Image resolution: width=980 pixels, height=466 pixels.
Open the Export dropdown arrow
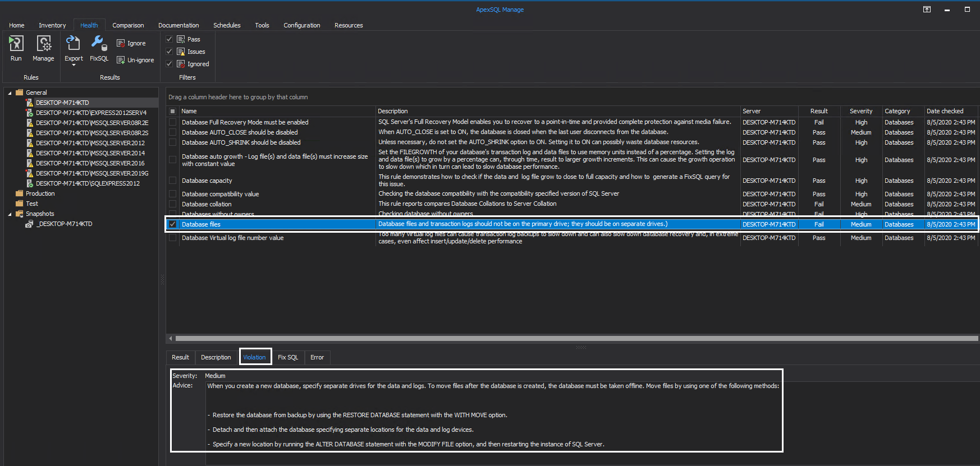click(x=74, y=65)
